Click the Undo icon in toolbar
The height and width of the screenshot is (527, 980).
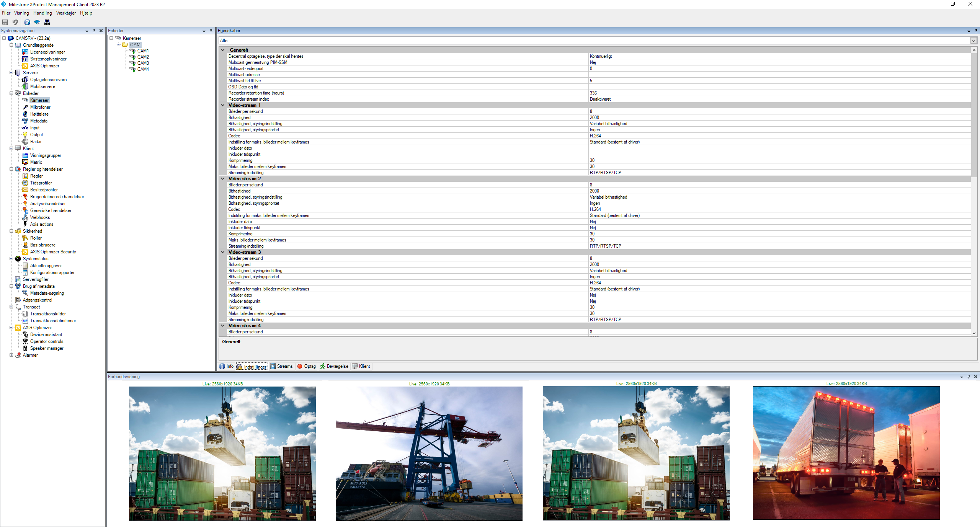click(15, 22)
